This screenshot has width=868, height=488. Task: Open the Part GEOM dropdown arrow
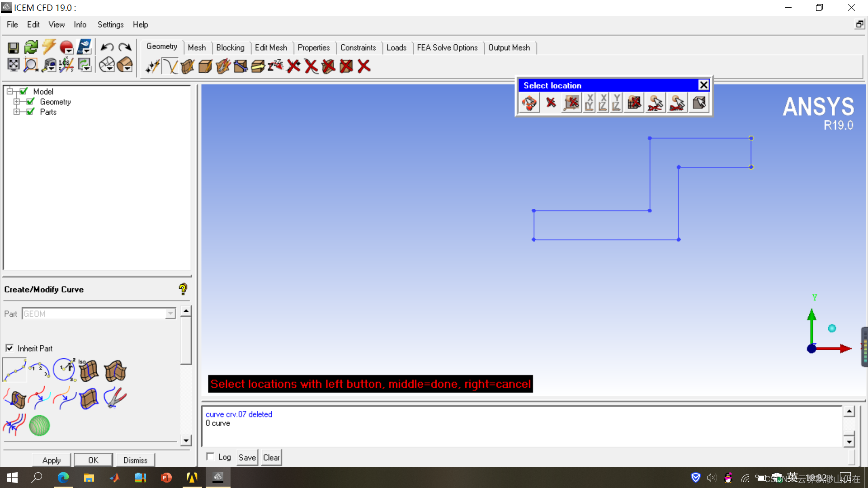pyautogui.click(x=170, y=314)
